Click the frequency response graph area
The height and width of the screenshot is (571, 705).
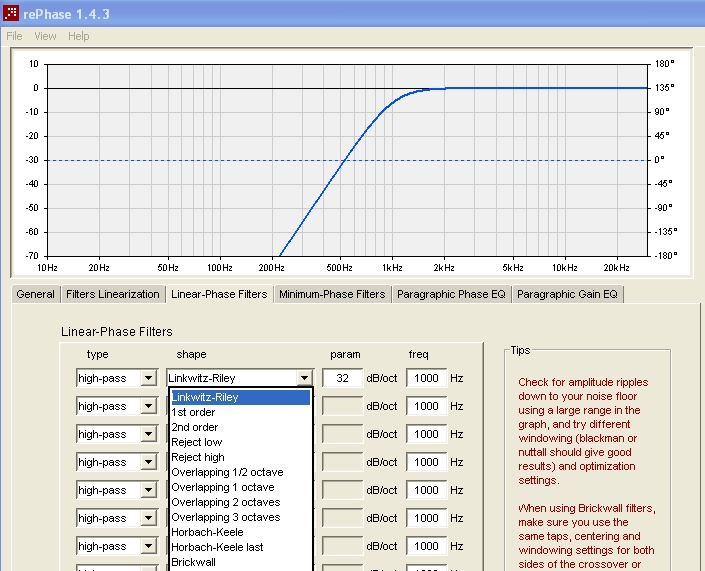tap(347, 160)
